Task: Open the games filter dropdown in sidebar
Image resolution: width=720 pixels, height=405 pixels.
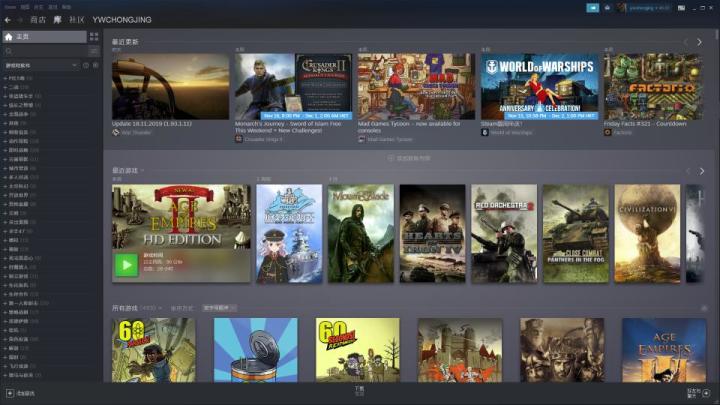Action: [40, 66]
